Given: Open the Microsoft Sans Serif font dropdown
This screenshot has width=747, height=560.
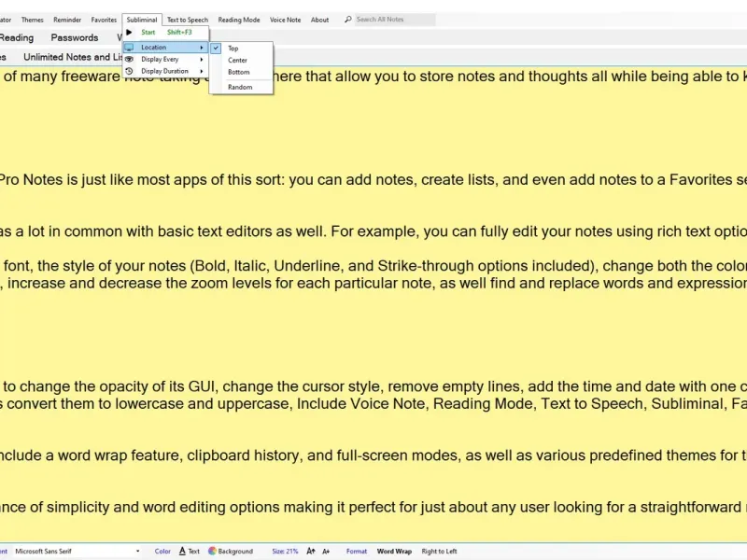Looking at the screenshot, I should (137, 551).
